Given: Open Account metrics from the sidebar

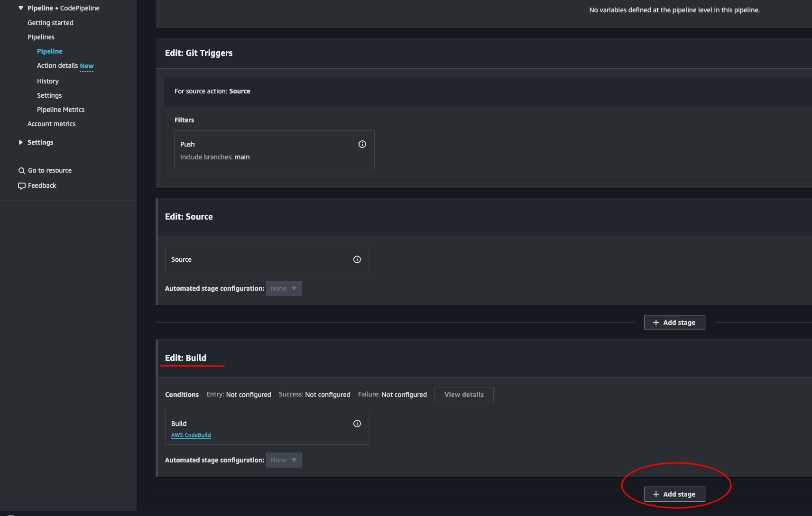Looking at the screenshot, I should [x=52, y=123].
